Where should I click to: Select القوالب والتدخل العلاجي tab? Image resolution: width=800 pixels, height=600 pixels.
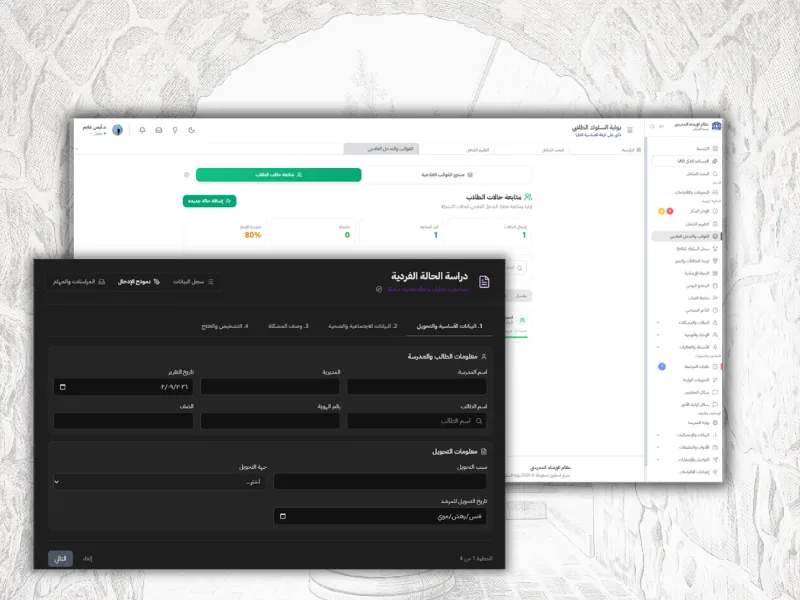click(x=381, y=148)
